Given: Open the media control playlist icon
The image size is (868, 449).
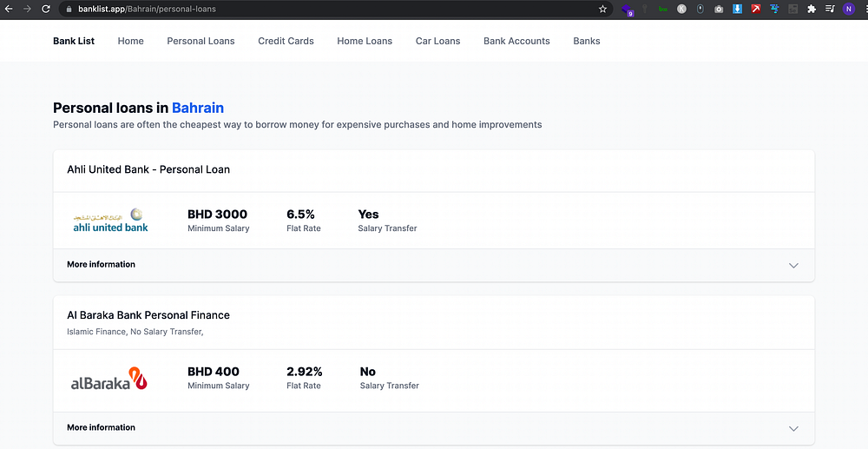Looking at the screenshot, I should pyautogui.click(x=830, y=9).
